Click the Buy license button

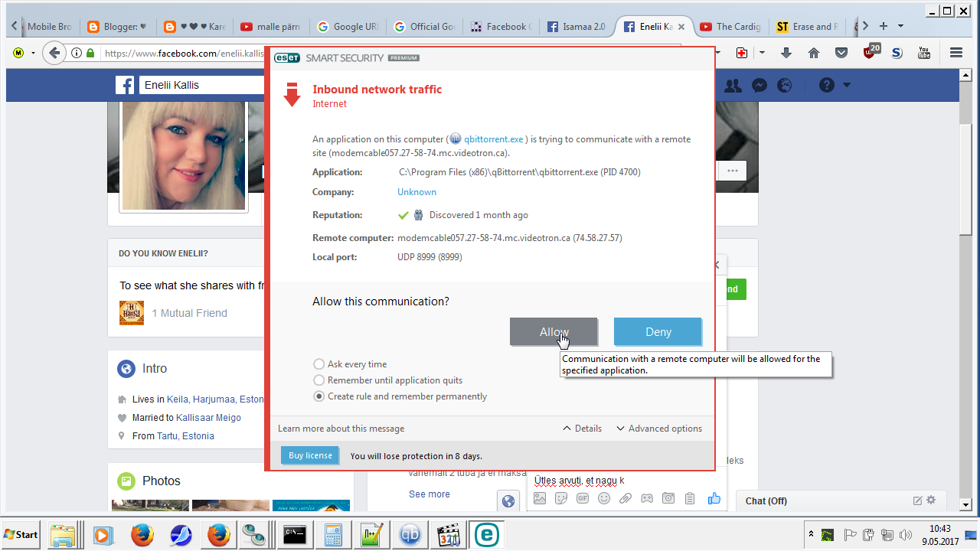tap(310, 455)
